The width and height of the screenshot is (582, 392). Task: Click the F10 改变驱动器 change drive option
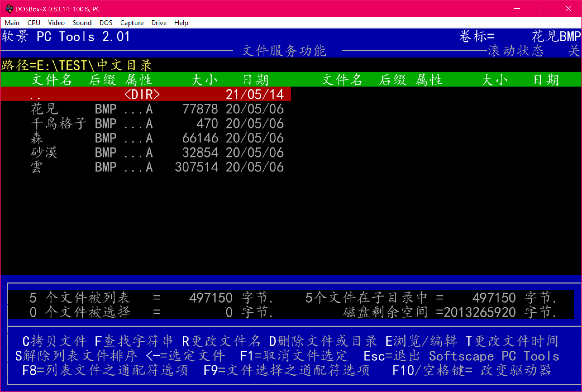pyautogui.click(x=471, y=370)
